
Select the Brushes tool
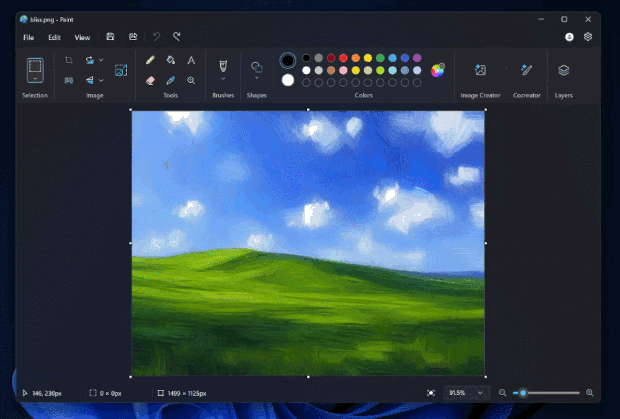[x=223, y=66]
